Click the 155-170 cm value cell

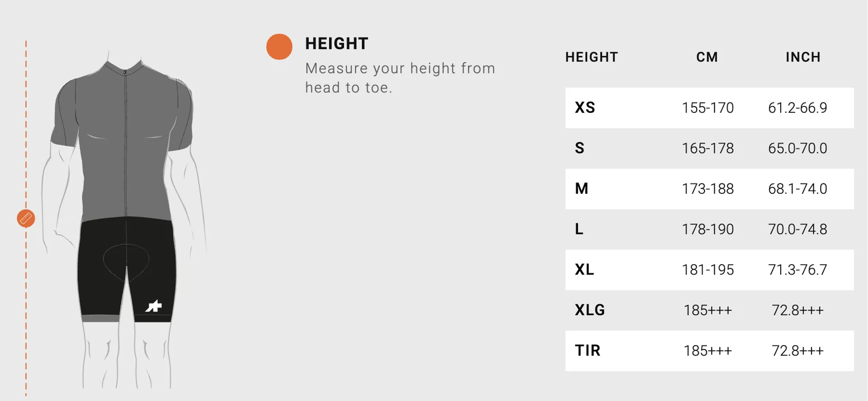click(708, 108)
